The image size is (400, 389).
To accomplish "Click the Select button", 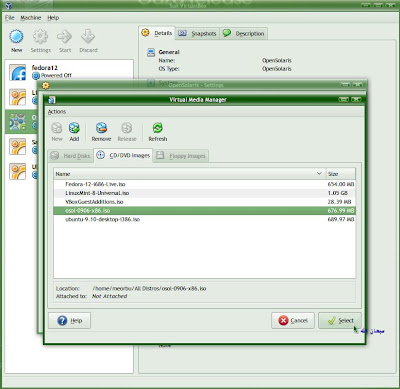I will coord(340,320).
